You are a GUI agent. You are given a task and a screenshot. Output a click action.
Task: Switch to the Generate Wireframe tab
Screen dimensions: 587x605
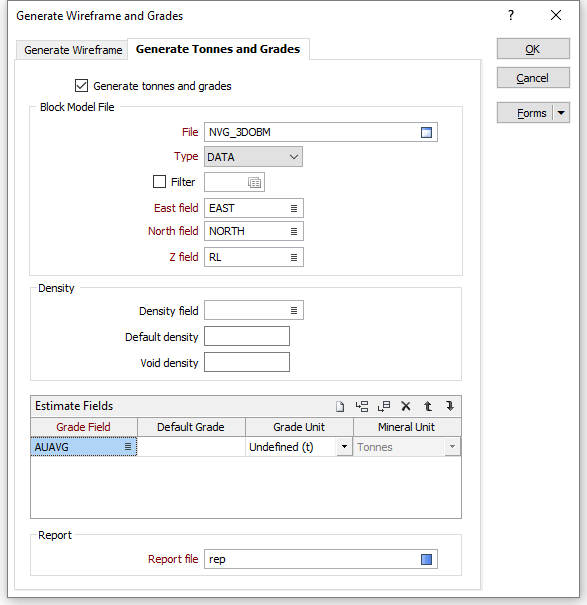tap(73, 50)
